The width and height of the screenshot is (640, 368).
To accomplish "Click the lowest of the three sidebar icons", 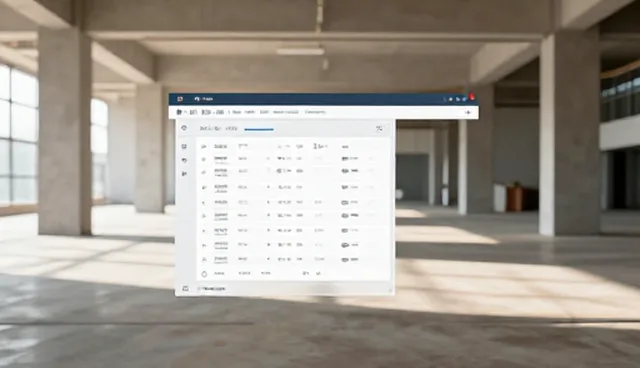I will (x=184, y=174).
